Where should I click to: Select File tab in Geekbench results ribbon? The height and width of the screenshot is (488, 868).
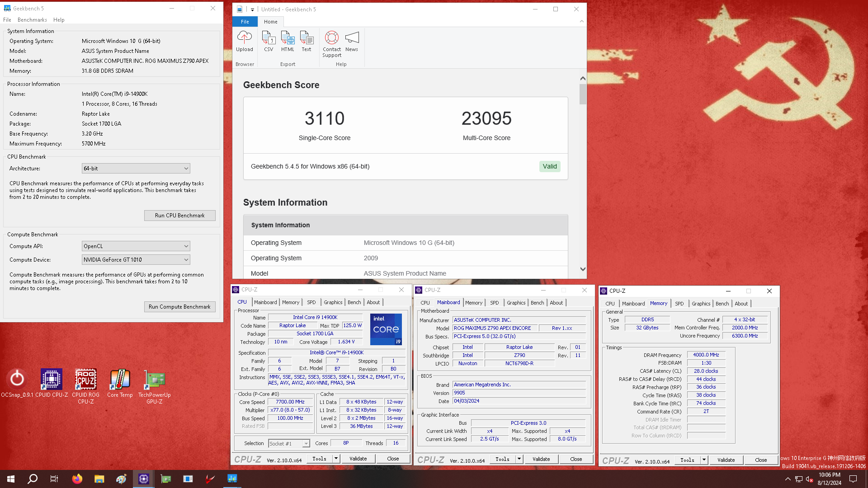(245, 22)
